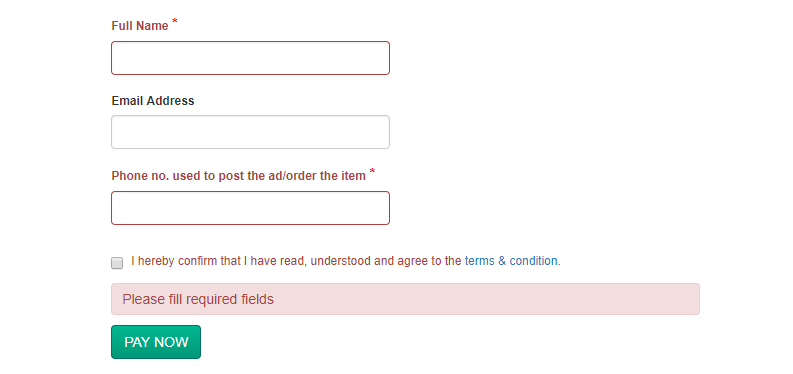
Task: Click the Full Name input field
Action: click(x=250, y=58)
